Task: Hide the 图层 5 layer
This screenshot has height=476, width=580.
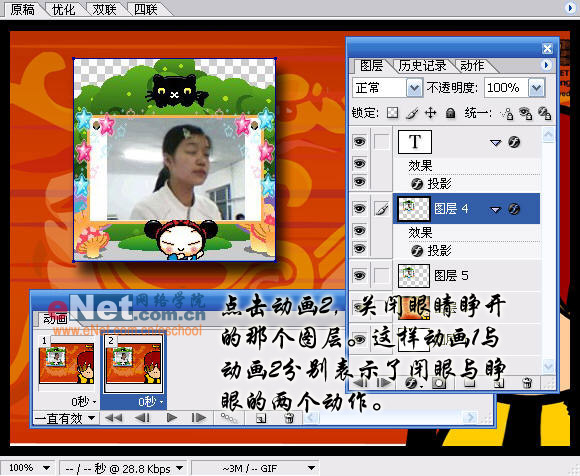Action: coord(359,276)
